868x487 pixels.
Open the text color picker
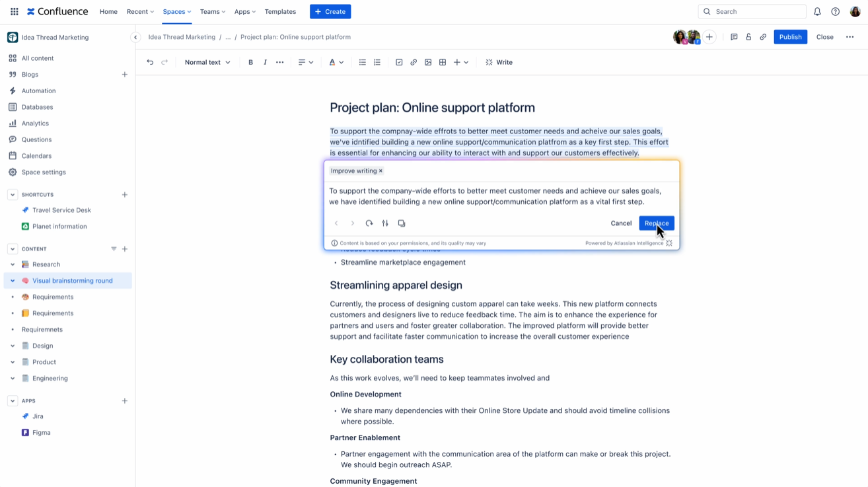336,62
